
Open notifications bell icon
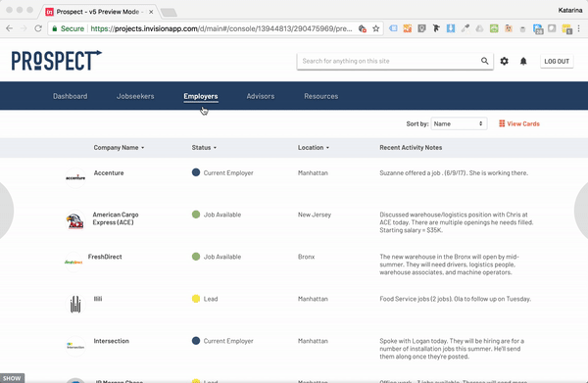click(523, 61)
